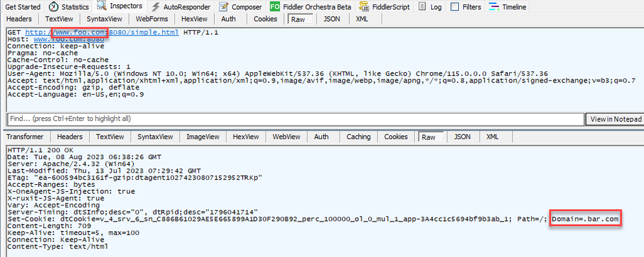Click the HTTP/1.1 200 OK status line
644x257 pixels.
(40, 150)
